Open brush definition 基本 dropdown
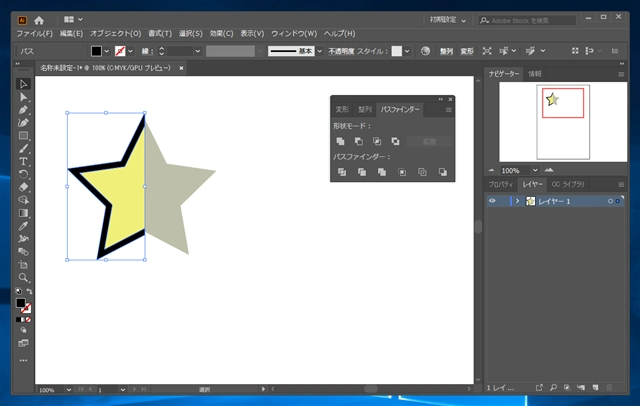Image resolution: width=640 pixels, height=406 pixels. click(320, 51)
